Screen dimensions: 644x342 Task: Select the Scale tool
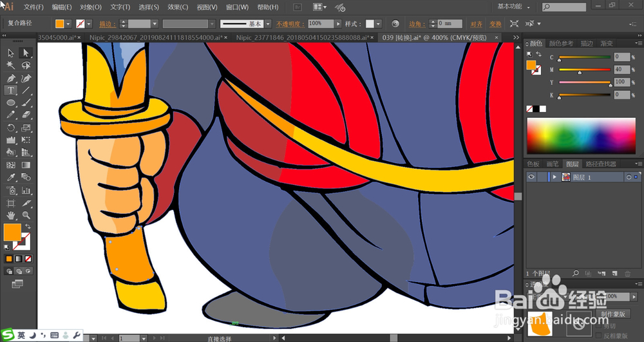click(x=26, y=128)
